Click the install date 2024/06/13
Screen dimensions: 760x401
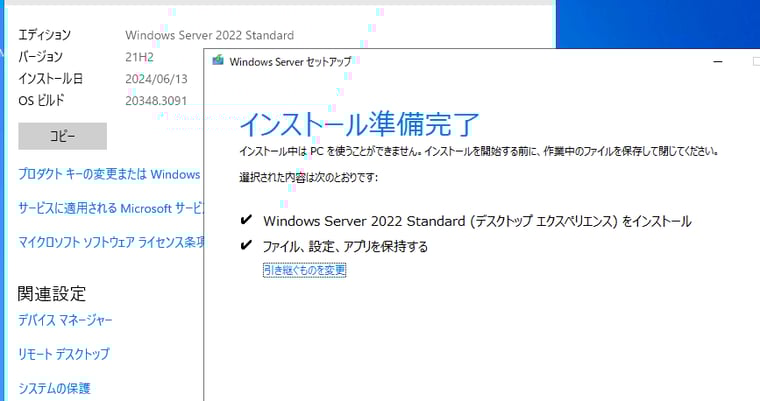click(156, 79)
